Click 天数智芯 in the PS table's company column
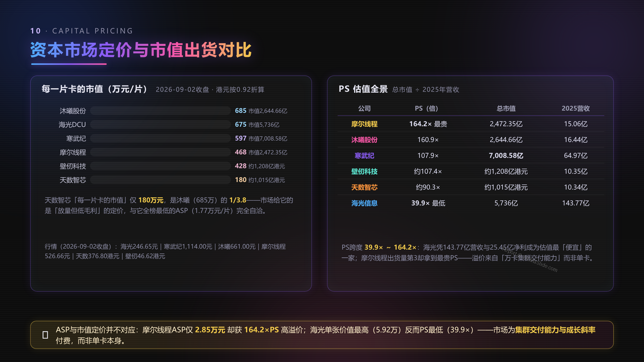Screen dimensions: 644x362 (x=364, y=188)
